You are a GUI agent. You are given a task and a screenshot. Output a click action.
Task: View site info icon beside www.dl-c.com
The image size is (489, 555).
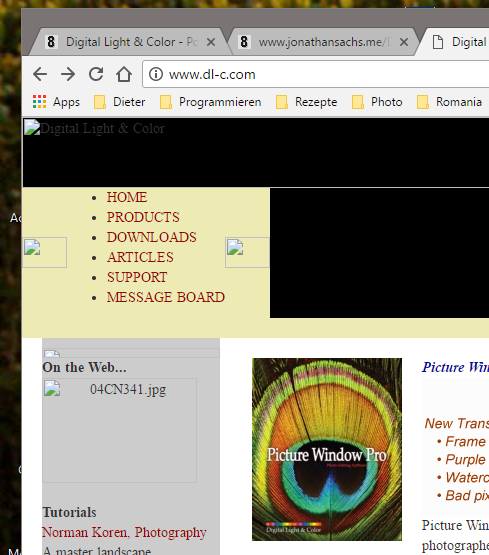pyautogui.click(x=156, y=74)
